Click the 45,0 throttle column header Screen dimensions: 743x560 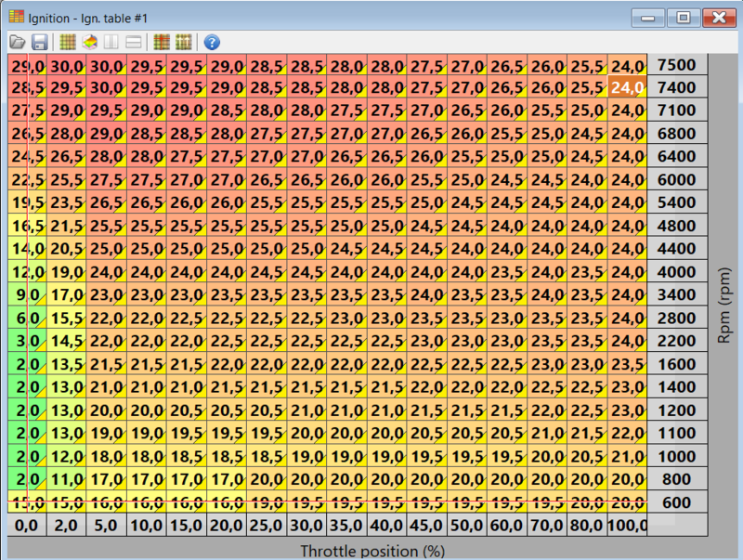coord(427,526)
